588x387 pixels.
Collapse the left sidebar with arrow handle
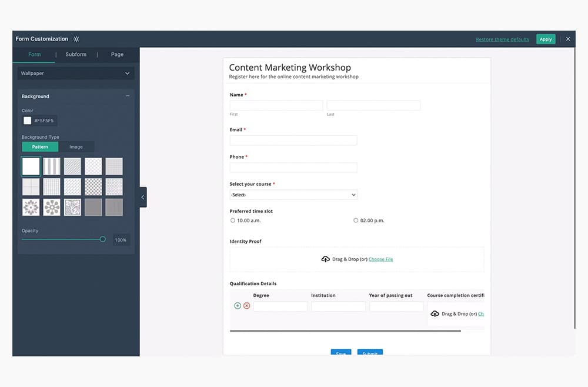point(143,197)
